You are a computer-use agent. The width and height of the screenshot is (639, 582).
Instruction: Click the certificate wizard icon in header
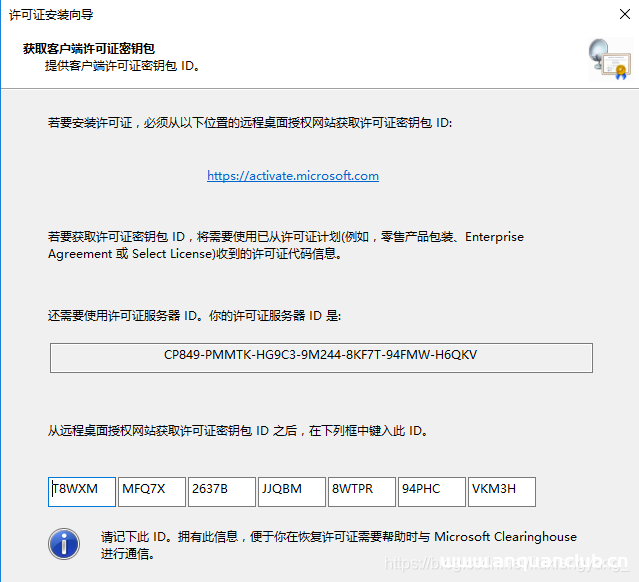(608, 60)
